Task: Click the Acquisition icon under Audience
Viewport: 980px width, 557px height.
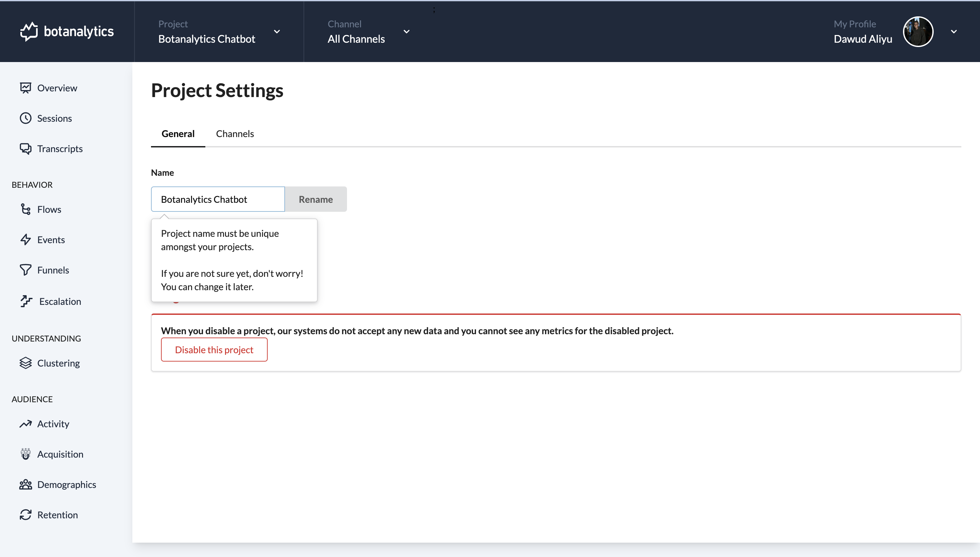Action: point(26,454)
